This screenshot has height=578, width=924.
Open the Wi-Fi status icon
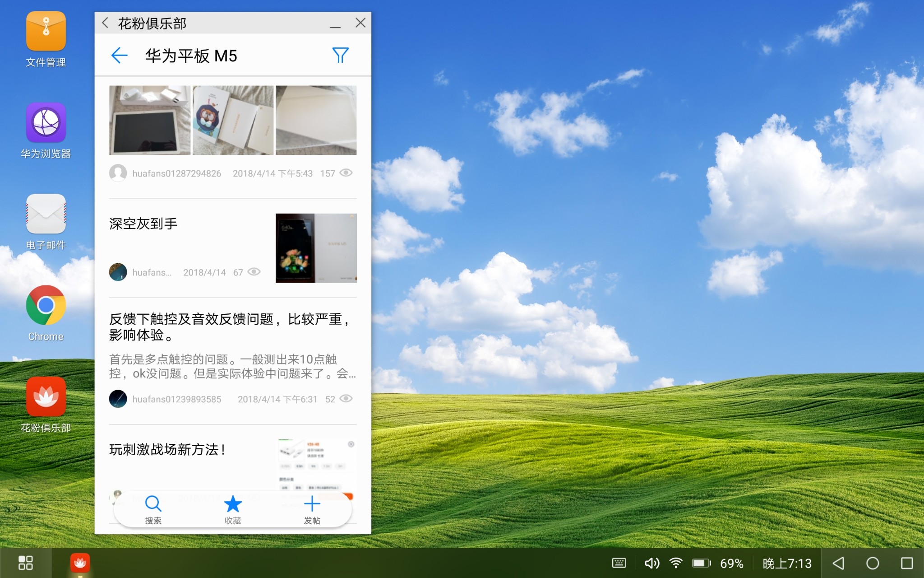click(x=676, y=563)
